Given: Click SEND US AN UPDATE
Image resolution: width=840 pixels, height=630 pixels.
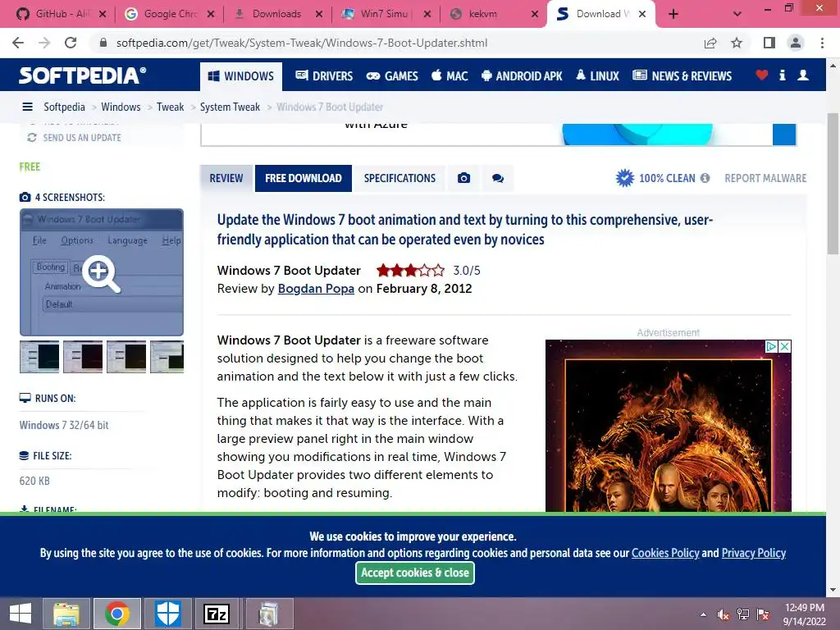Looking at the screenshot, I should click(x=75, y=138).
